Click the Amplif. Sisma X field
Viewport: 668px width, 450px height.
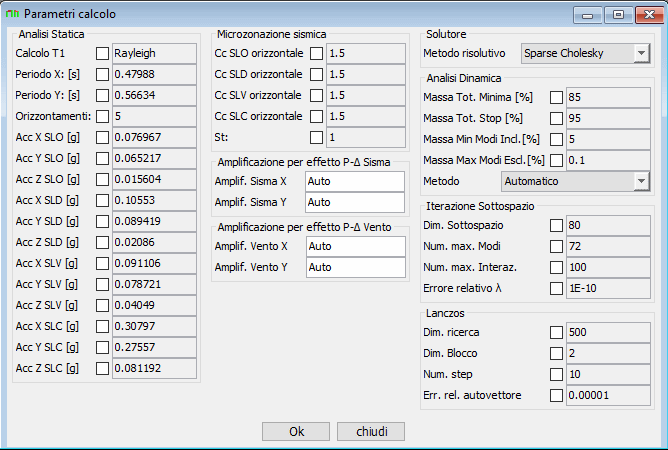[355, 181]
